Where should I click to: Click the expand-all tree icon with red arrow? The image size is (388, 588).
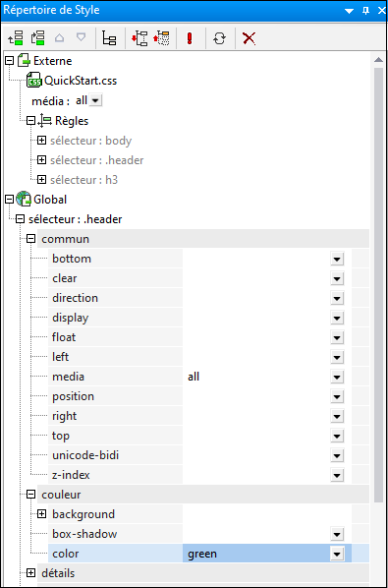pyautogui.click(x=139, y=38)
